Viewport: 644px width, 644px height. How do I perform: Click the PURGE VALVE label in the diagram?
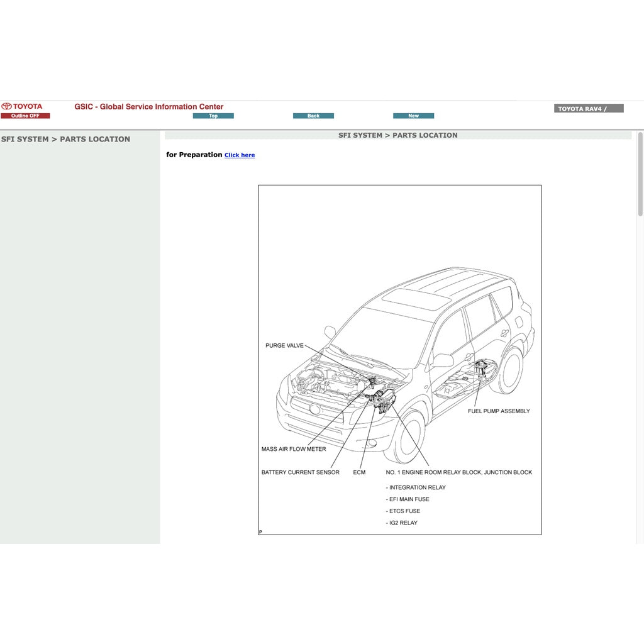pyautogui.click(x=284, y=345)
